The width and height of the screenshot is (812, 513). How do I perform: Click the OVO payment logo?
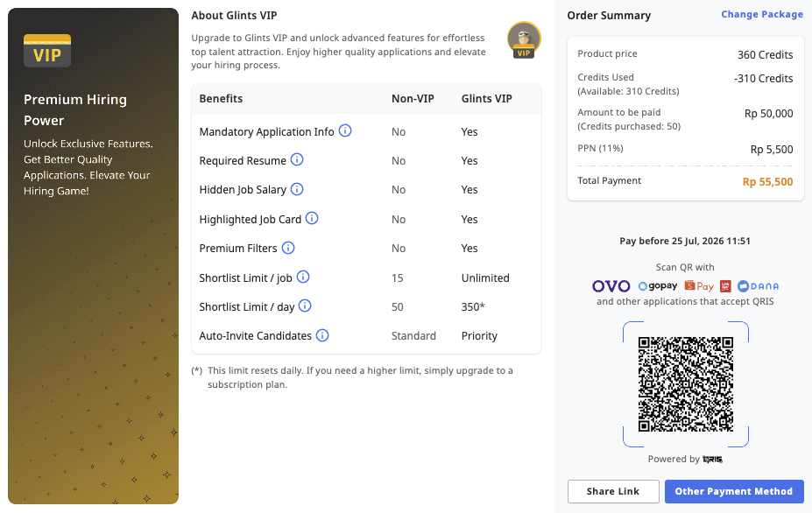(611, 285)
